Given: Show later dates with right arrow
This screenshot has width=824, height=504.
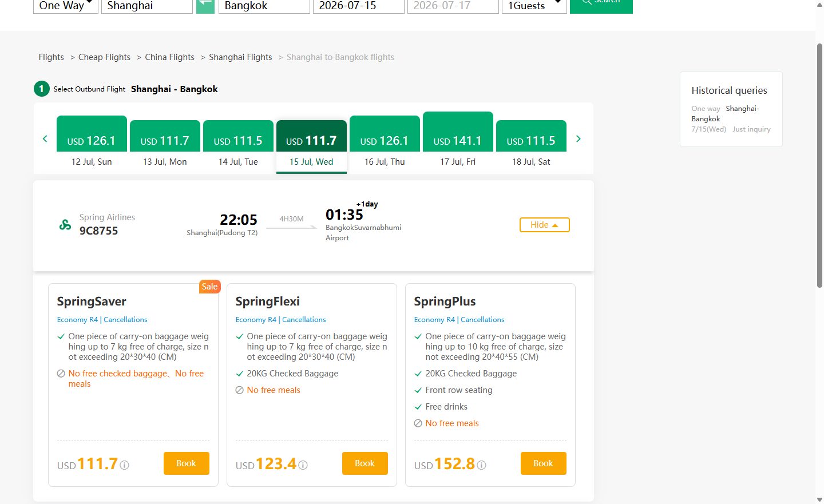Looking at the screenshot, I should tap(578, 138).
